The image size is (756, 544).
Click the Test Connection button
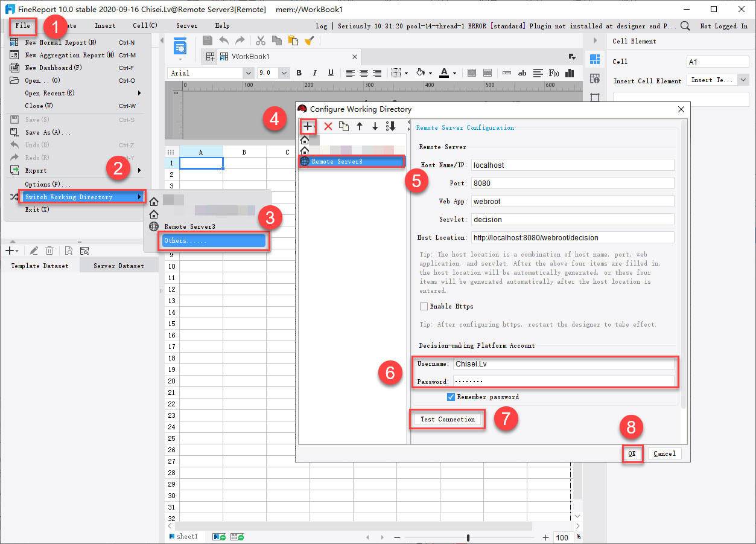(x=447, y=418)
